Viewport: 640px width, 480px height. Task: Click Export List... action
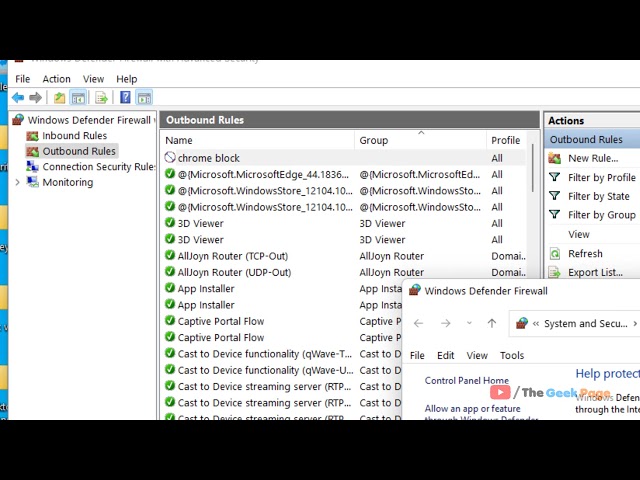595,272
